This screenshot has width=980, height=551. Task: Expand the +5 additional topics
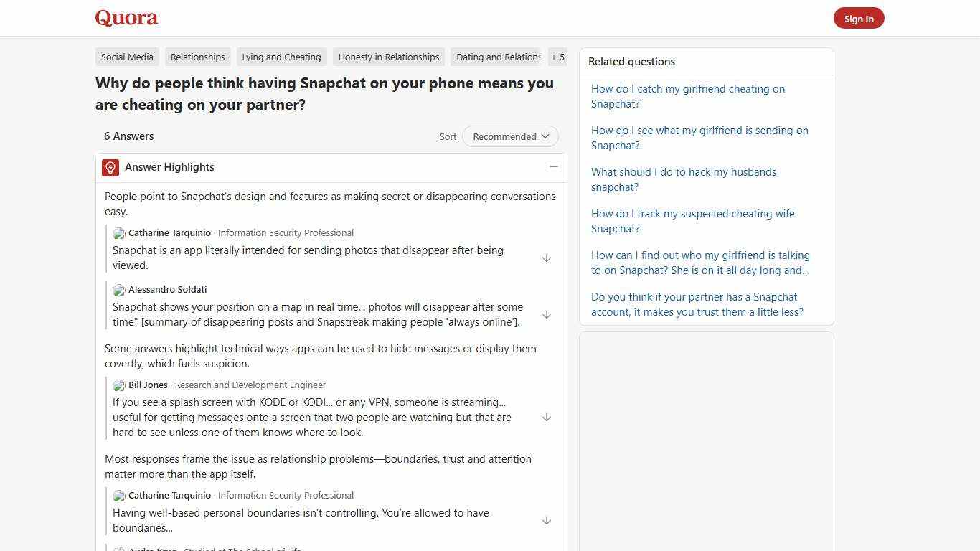(557, 57)
